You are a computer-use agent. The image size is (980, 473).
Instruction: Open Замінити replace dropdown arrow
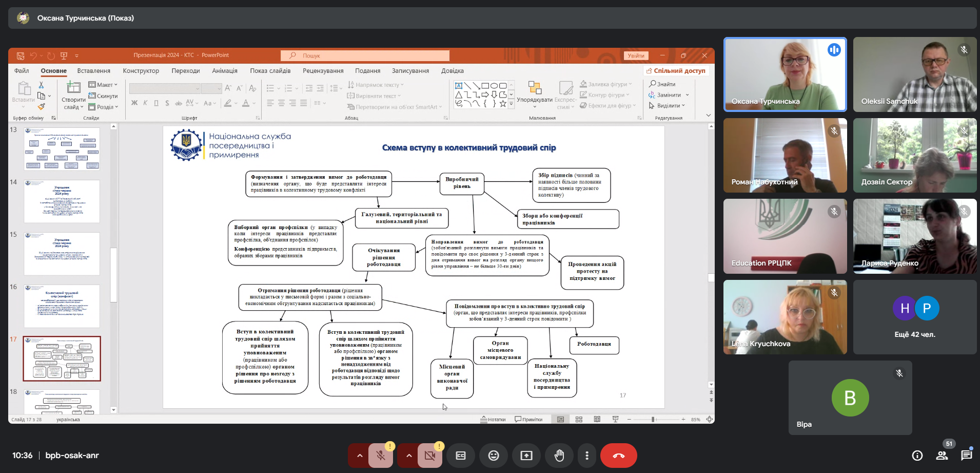[x=687, y=95]
